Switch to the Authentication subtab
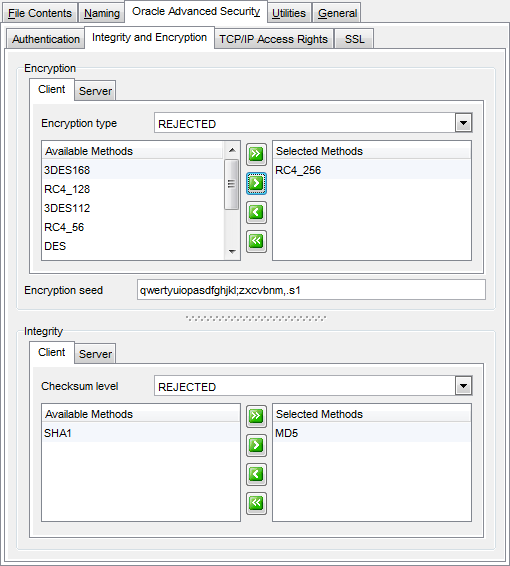The width and height of the screenshot is (510, 566). (46, 39)
